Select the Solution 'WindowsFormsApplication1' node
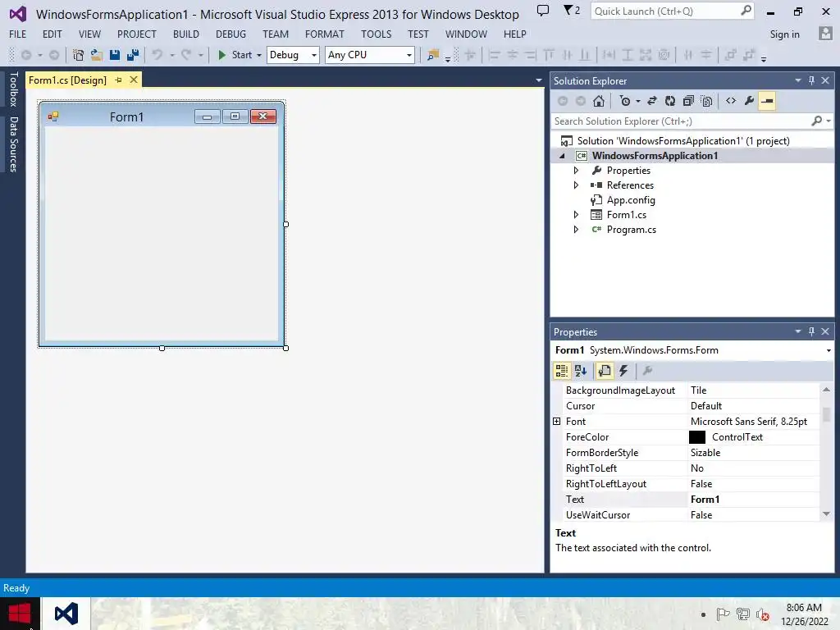The height and width of the screenshot is (630, 840). point(683,141)
